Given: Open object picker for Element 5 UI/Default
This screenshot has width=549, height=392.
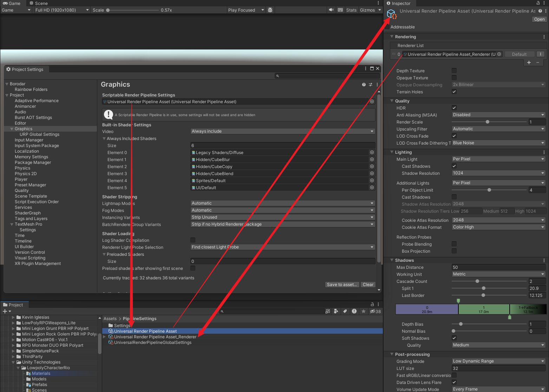Looking at the screenshot, I should [372, 187].
